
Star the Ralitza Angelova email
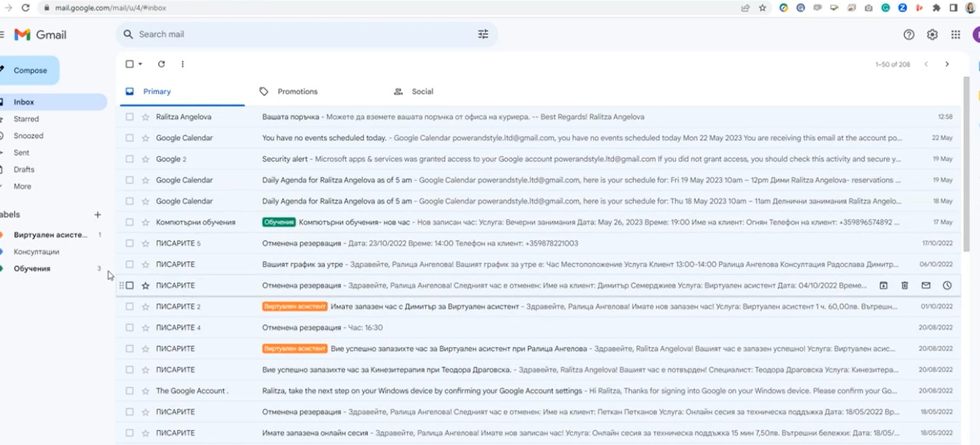coord(145,117)
